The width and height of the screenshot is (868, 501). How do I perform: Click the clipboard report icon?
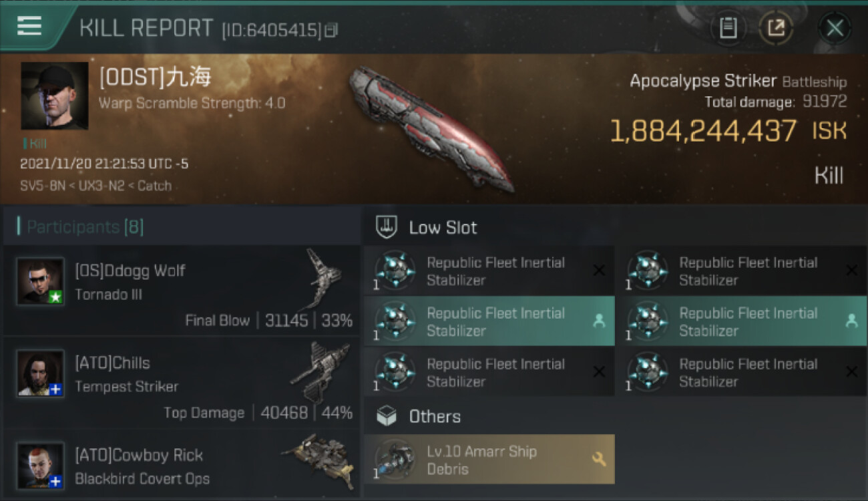(728, 28)
